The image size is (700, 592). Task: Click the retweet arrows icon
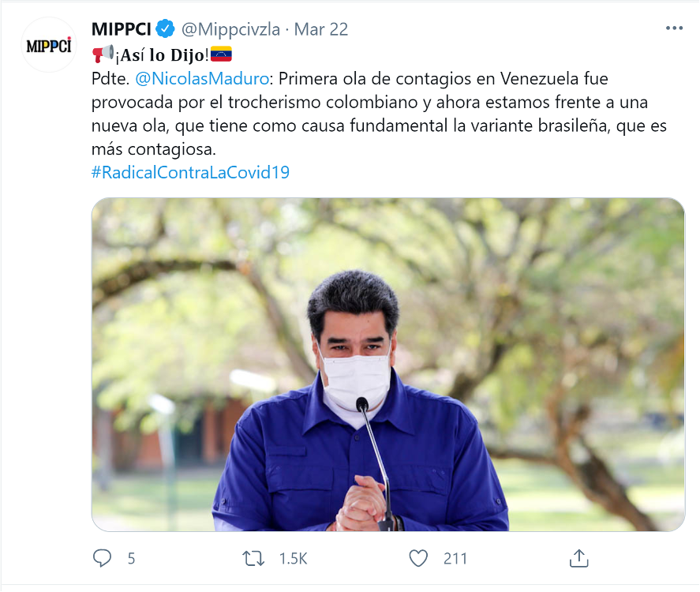click(253, 558)
